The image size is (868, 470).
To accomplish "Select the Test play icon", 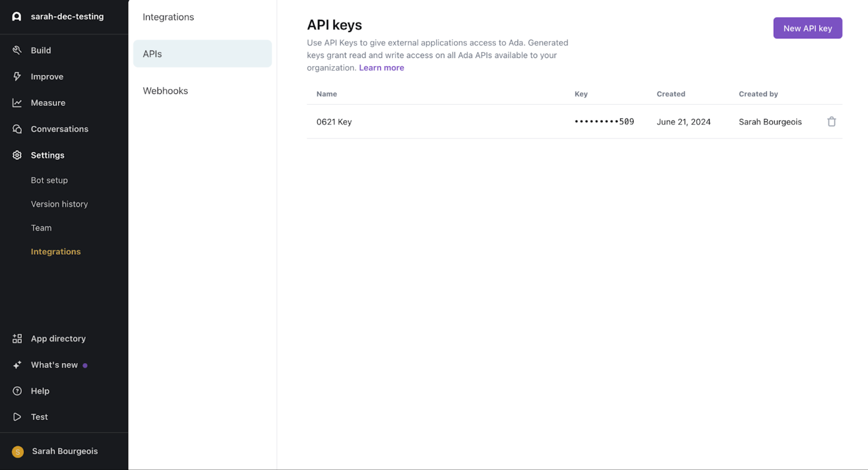I will click(17, 417).
